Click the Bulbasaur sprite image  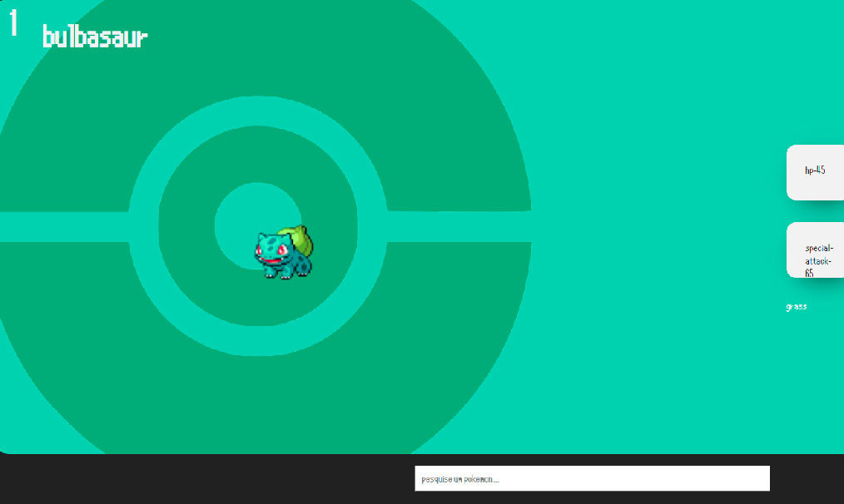tap(284, 253)
